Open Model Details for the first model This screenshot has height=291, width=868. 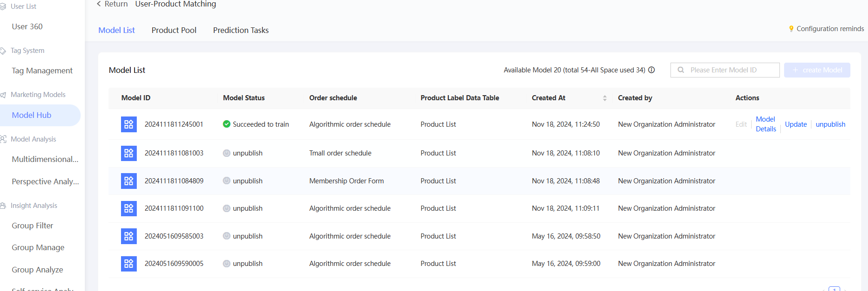point(766,124)
